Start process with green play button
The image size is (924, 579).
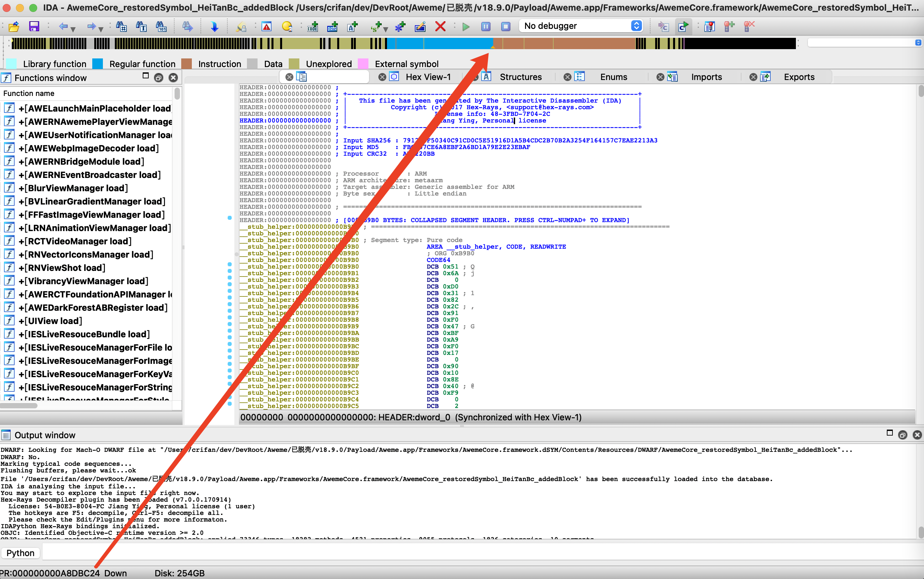(466, 26)
